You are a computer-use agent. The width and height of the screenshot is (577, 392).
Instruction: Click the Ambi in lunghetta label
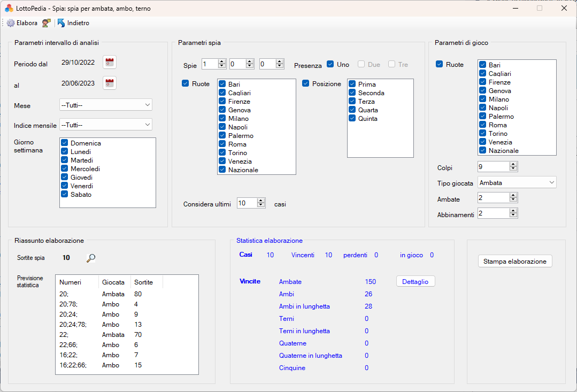point(304,306)
